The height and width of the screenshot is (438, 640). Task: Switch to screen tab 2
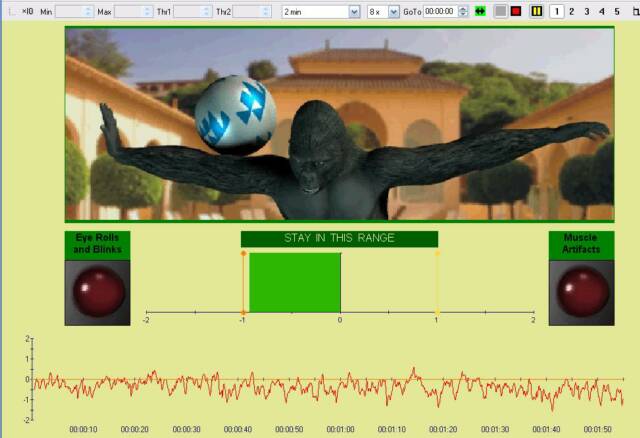coord(571,11)
